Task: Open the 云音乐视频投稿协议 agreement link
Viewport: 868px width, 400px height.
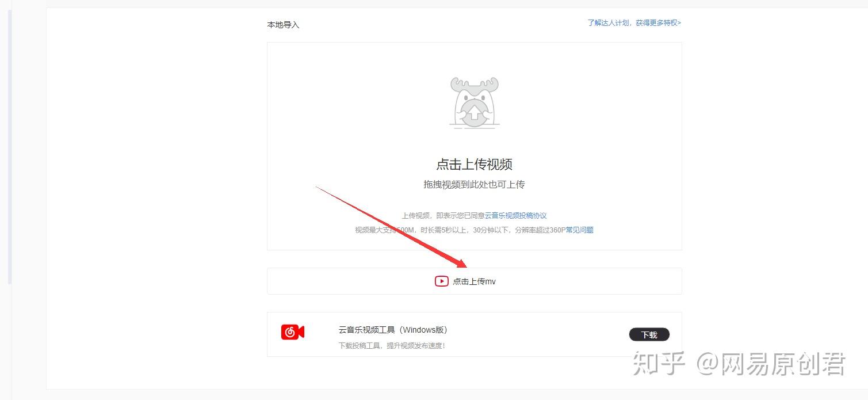Action: [515, 216]
